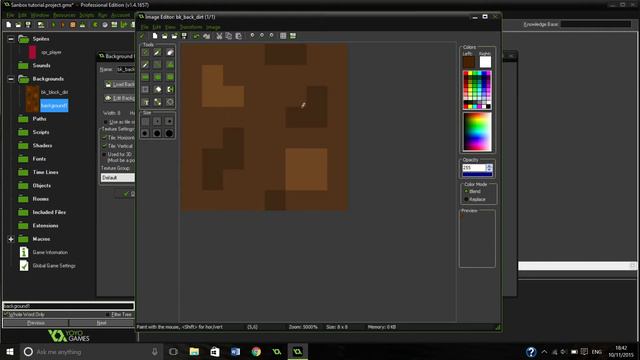Select the spray selection tool
This screenshot has width=640, height=360.
tap(170, 89)
